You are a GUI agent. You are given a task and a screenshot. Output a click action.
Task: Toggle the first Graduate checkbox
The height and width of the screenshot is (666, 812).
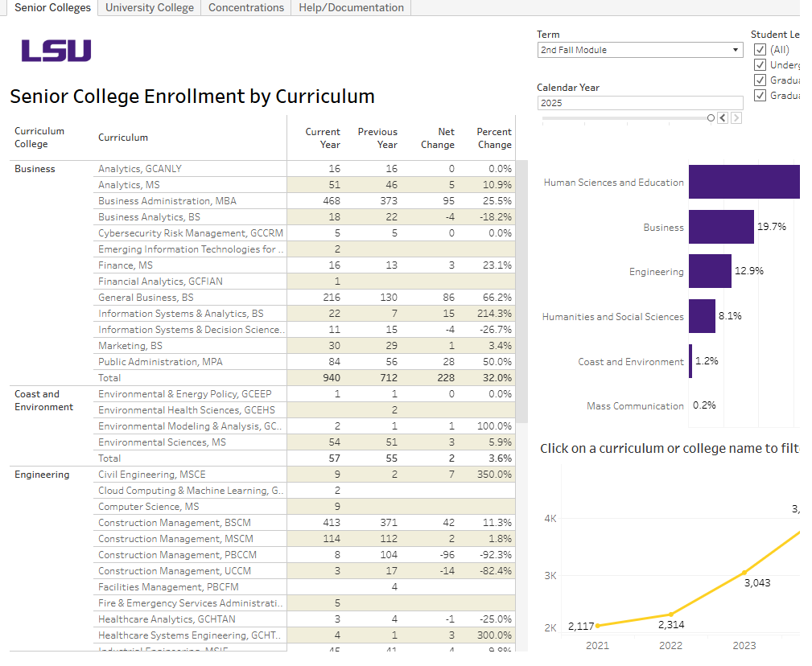(758, 80)
